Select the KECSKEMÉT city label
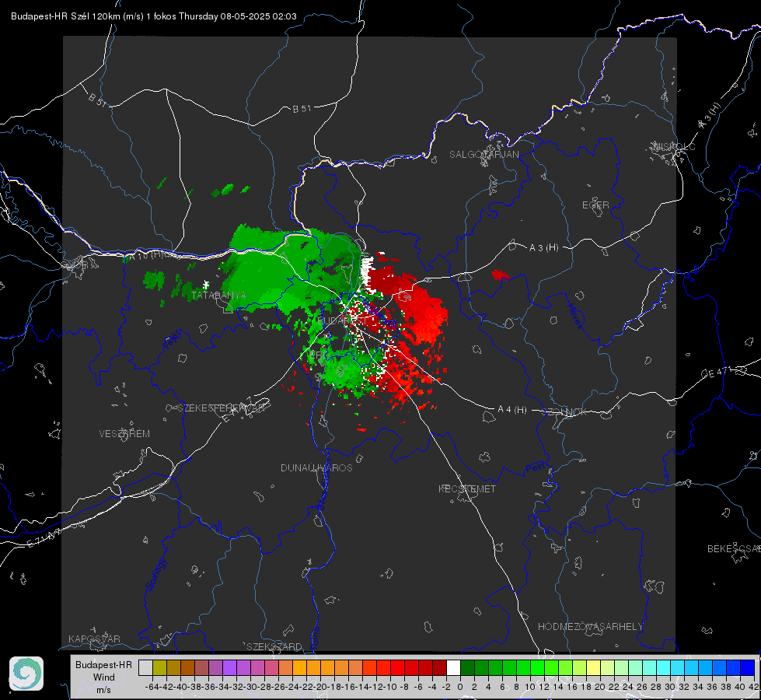 (467, 488)
